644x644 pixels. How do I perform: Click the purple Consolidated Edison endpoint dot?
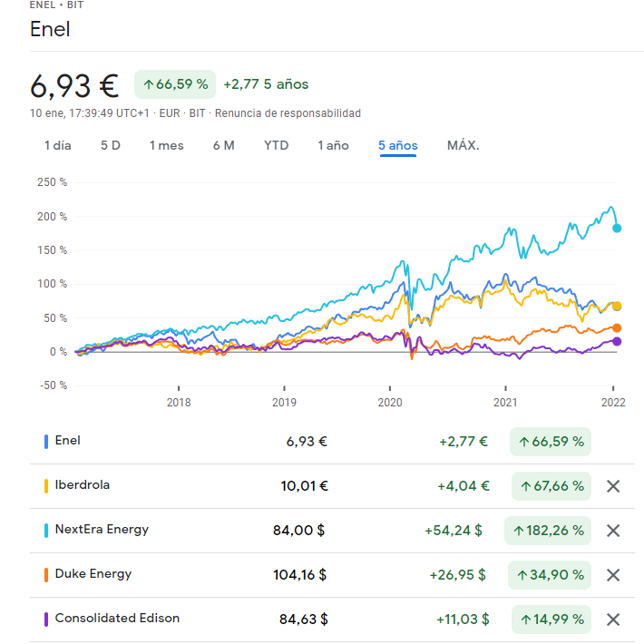[617, 341]
